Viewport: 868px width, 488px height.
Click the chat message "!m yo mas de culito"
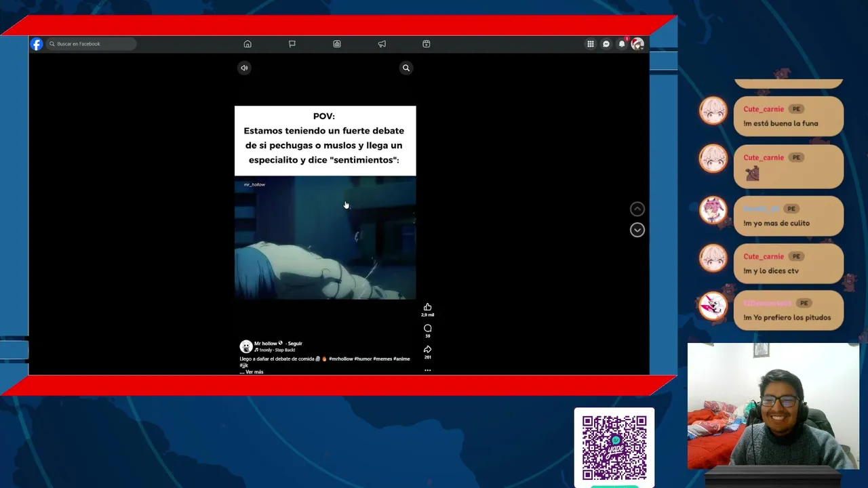[x=776, y=223]
